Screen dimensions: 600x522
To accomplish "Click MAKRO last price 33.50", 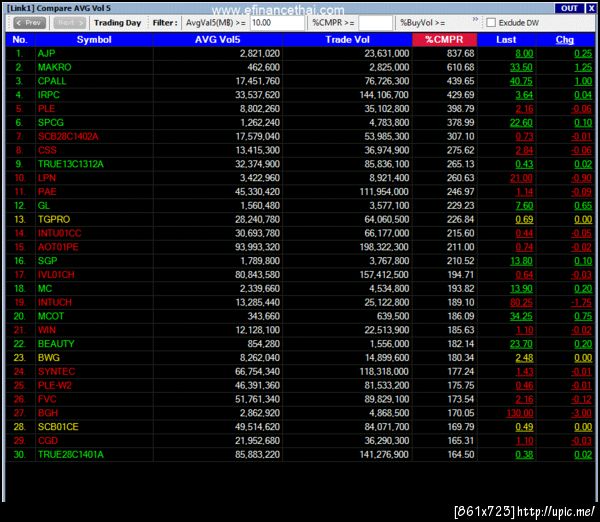I will (x=521, y=67).
